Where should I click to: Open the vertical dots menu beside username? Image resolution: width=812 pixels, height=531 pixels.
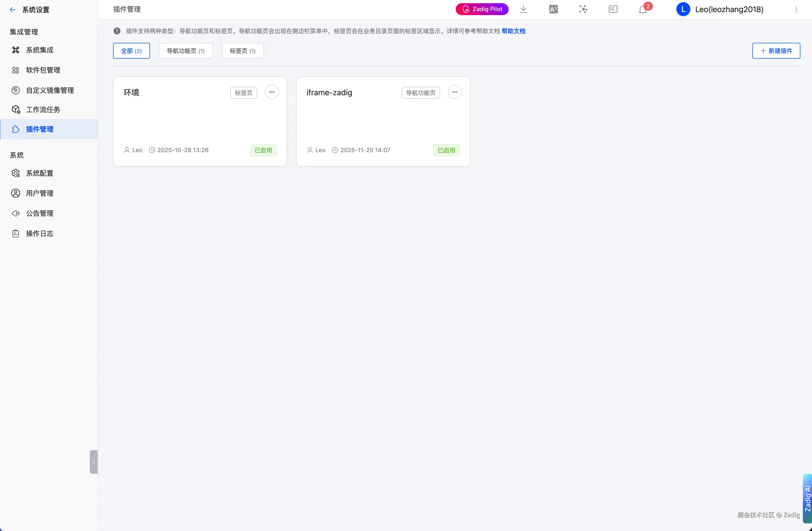pos(796,9)
